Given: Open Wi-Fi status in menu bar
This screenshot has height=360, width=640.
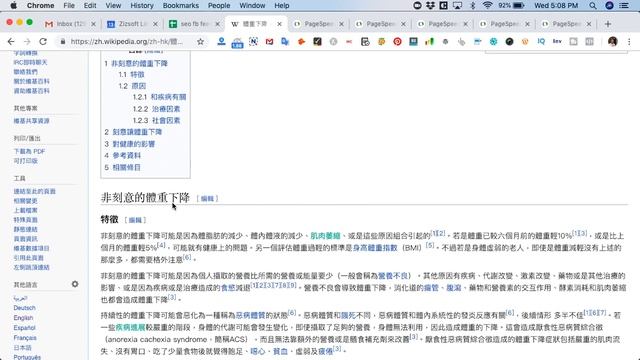Looking at the screenshot, I should point(487,6).
